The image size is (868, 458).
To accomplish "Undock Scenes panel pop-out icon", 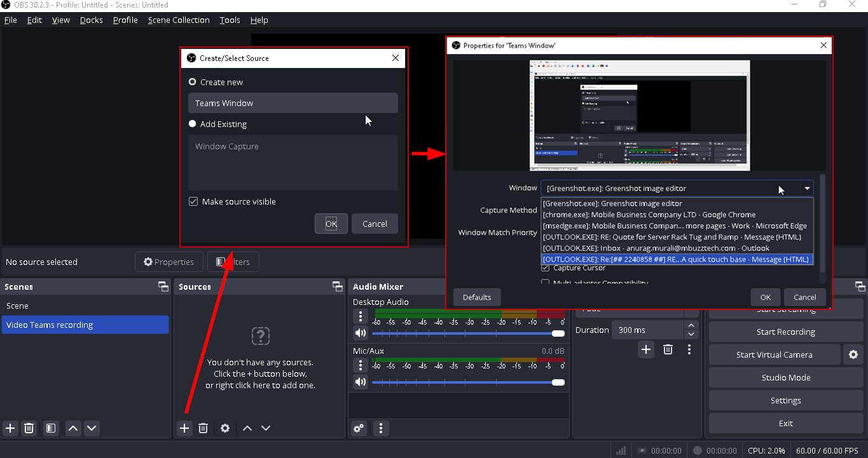I will (163, 286).
